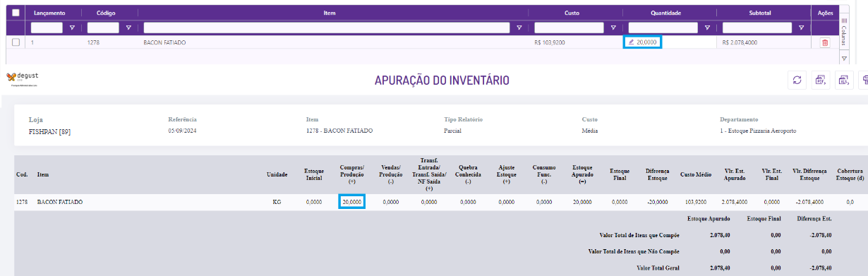Check the BACON FATIADO row checkbox
The width and height of the screenshot is (868, 276).
pyautogui.click(x=16, y=42)
